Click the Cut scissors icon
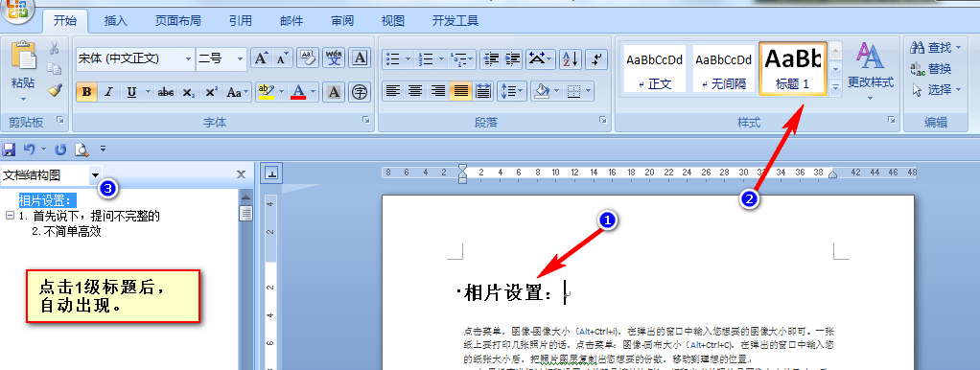 click(x=55, y=48)
